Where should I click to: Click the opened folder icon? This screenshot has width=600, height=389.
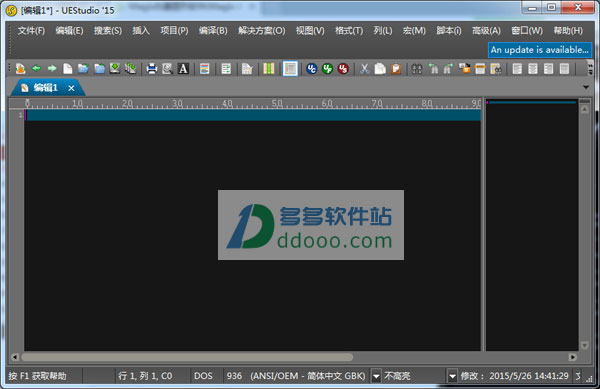click(83, 68)
